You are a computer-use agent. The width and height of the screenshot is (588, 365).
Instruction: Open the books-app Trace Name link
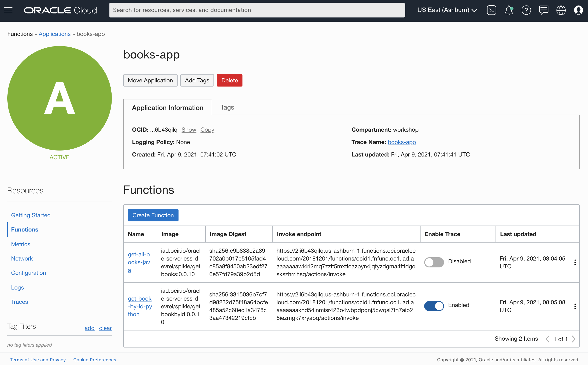coord(401,142)
